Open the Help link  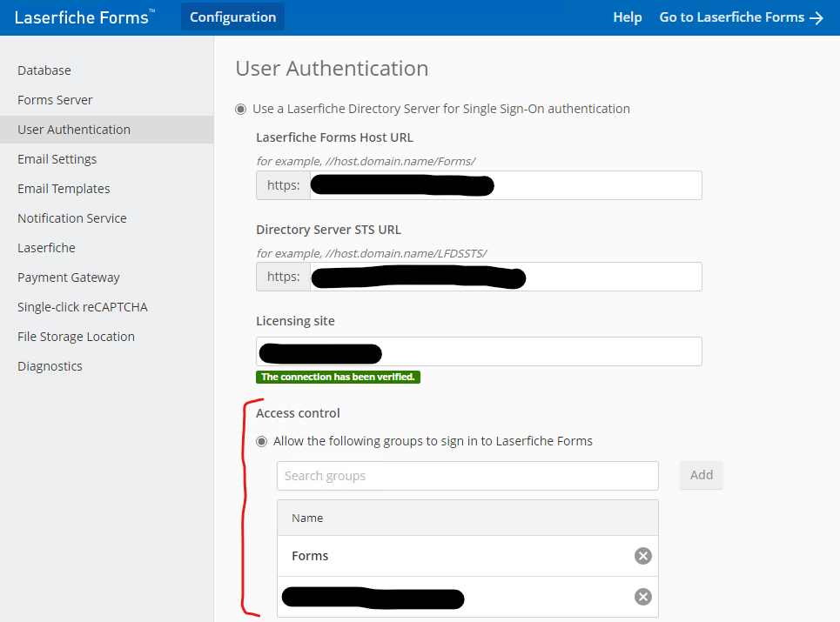tap(628, 17)
